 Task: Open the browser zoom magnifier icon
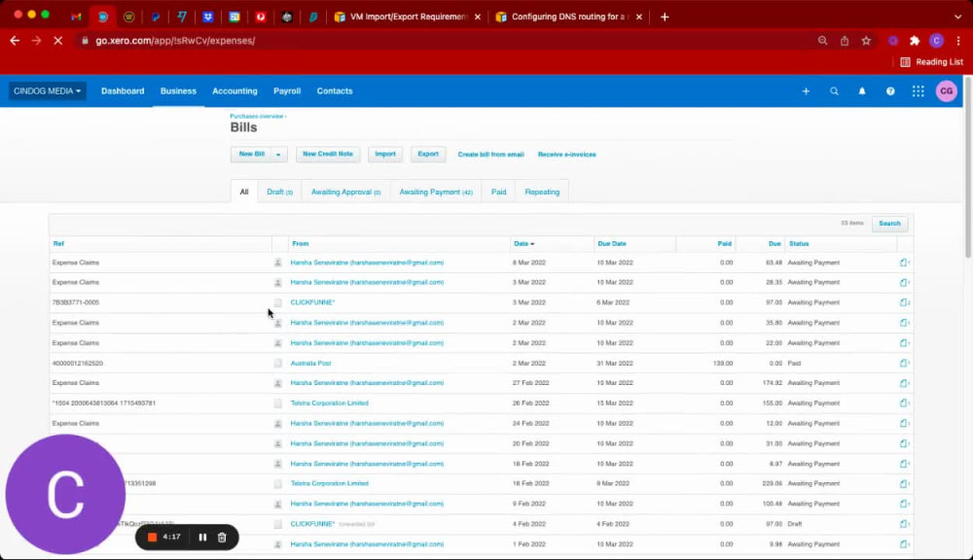pos(822,40)
